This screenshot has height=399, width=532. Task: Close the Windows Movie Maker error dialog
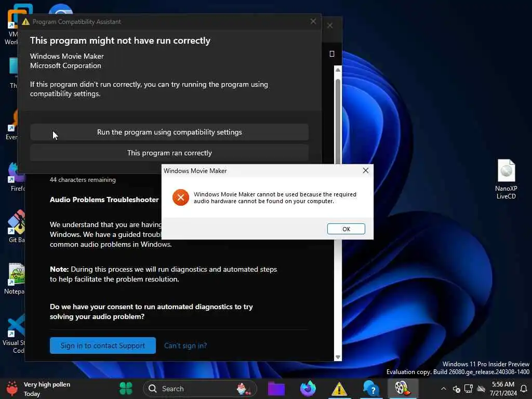pos(365,170)
